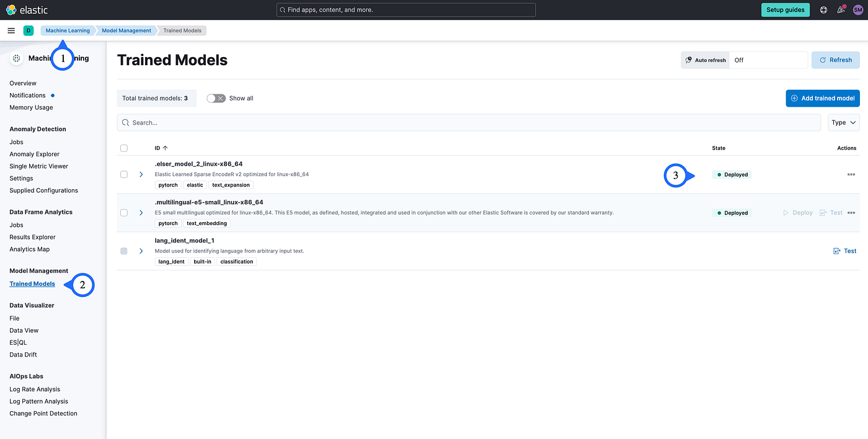Open the Type filter dropdown
Viewport: 868px width, 439px height.
(x=843, y=122)
